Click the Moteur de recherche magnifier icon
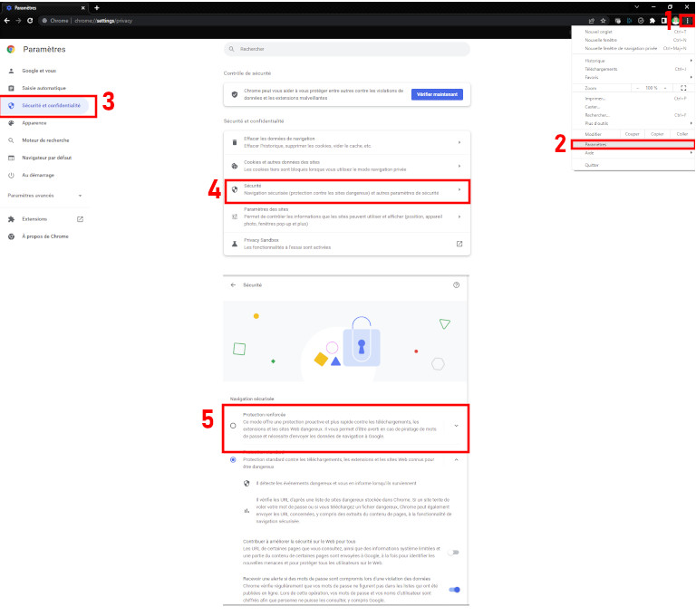Image resolution: width=696 pixels, height=616 pixels. pyautogui.click(x=11, y=140)
